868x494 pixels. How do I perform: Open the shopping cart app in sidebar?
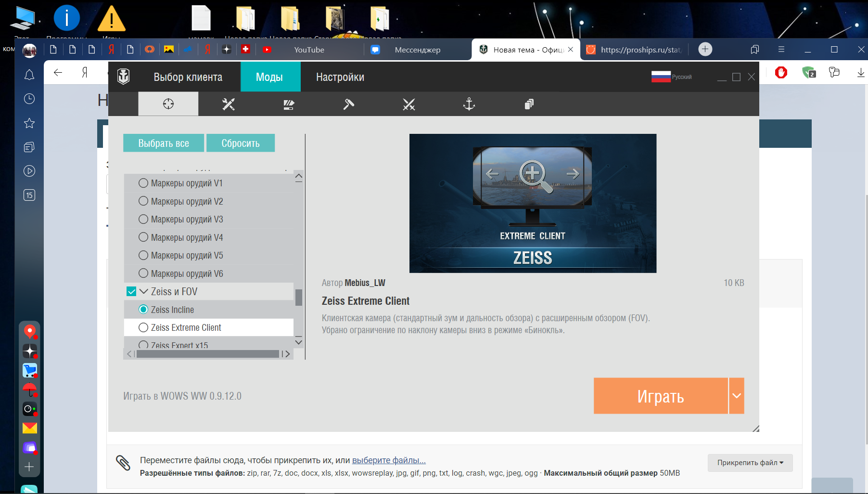pos(30,370)
